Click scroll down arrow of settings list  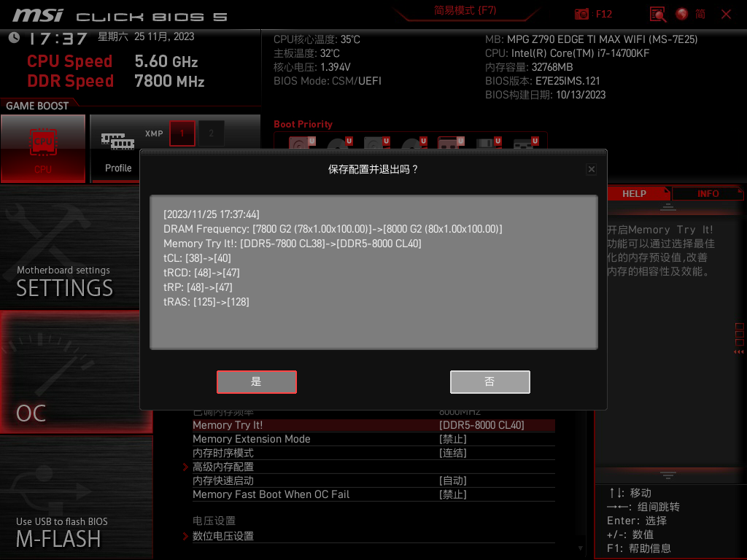click(x=580, y=548)
